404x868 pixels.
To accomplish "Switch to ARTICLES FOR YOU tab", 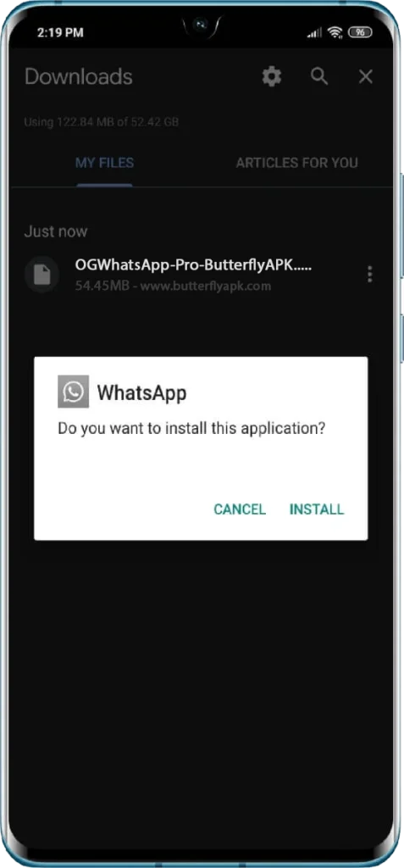I will [296, 163].
